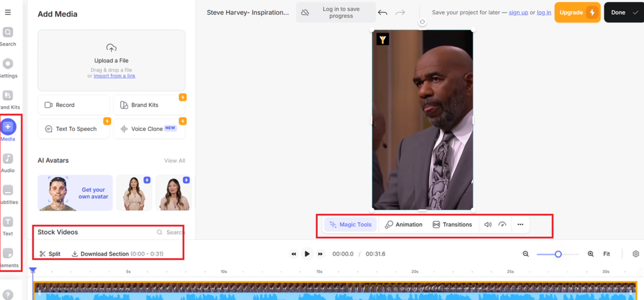
Task: Open the Text panel in the sidebar
Action: coord(8,226)
